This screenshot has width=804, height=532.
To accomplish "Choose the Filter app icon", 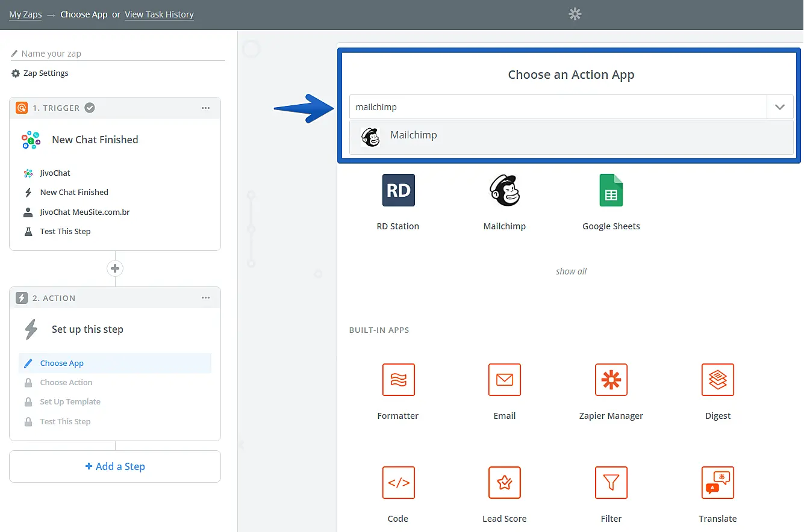I will 611,483.
